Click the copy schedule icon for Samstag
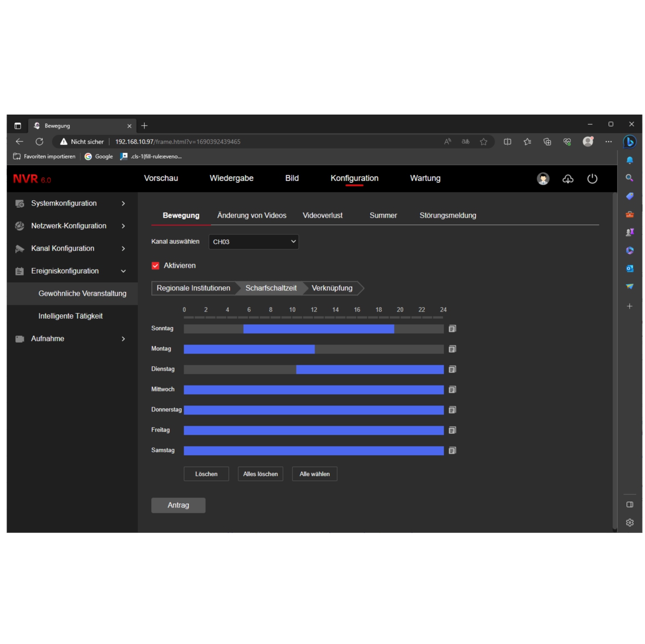Viewport: 645px width, 644px height. point(452,450)
